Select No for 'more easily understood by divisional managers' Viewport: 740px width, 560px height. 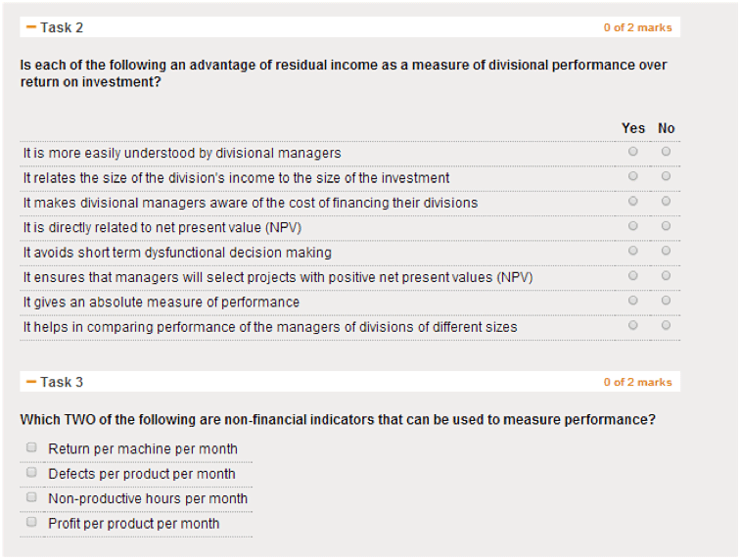point(667,152)
